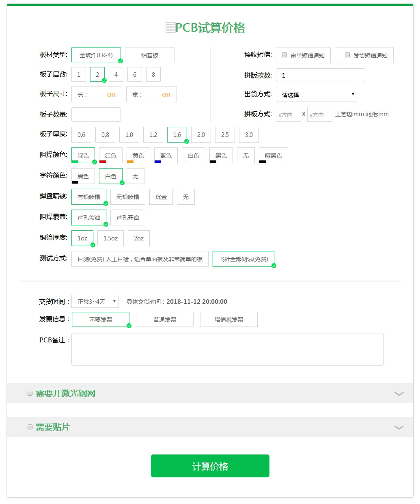This screenshot has width=420, height=504.
Task: Set 字符颜色 to 无
Action: [x=136, y=176]
